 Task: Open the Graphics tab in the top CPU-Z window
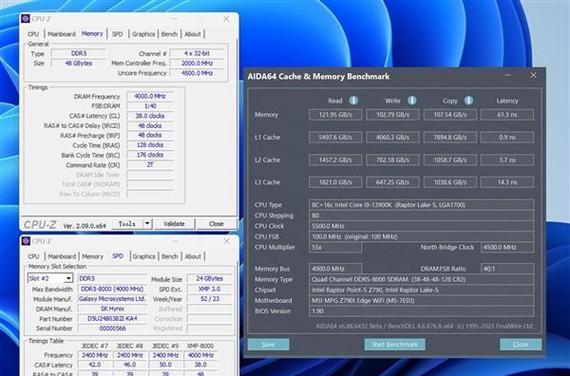click(143, 34)
